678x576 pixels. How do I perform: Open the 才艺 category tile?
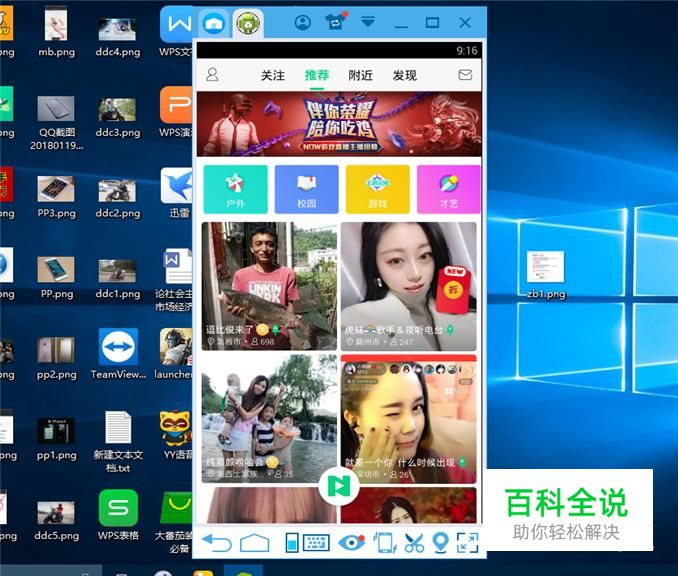[448, 189]
